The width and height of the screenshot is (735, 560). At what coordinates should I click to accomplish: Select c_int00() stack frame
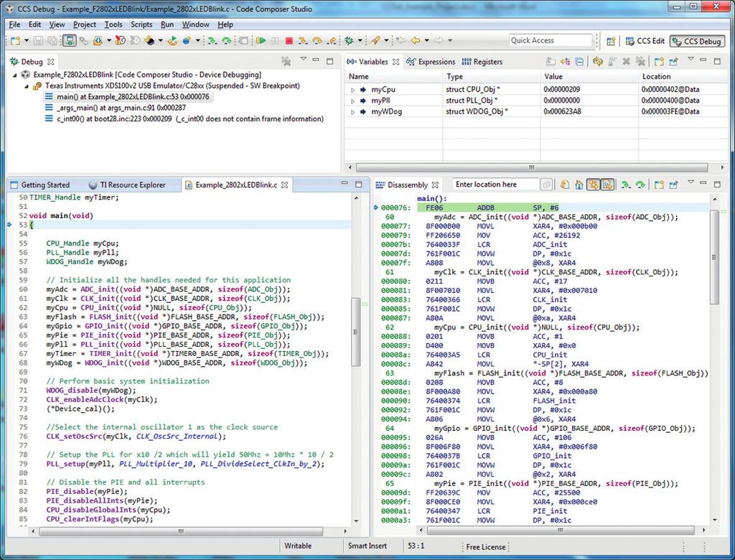click(184, 119)
